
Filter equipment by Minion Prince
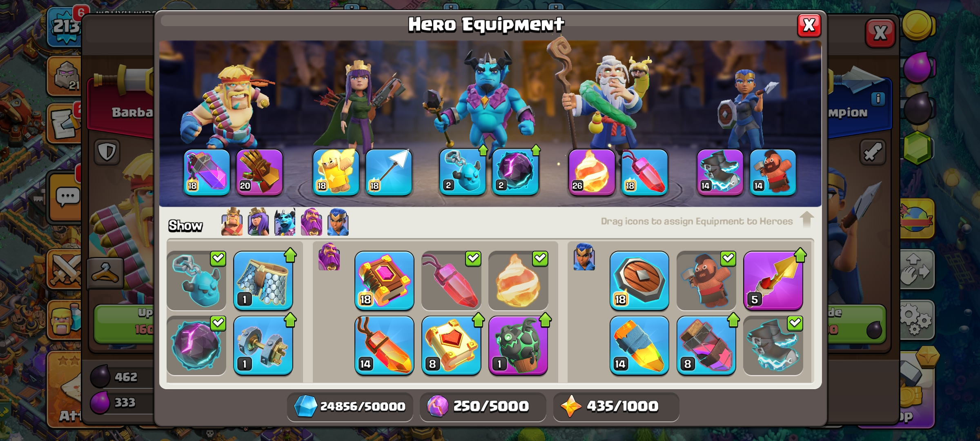tap(285, 222)
